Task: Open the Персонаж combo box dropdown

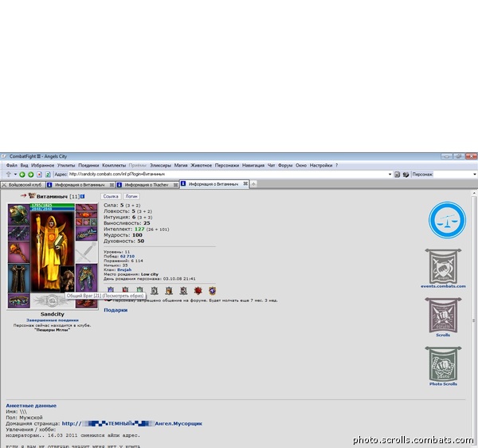Action: [x=475, y=175]
